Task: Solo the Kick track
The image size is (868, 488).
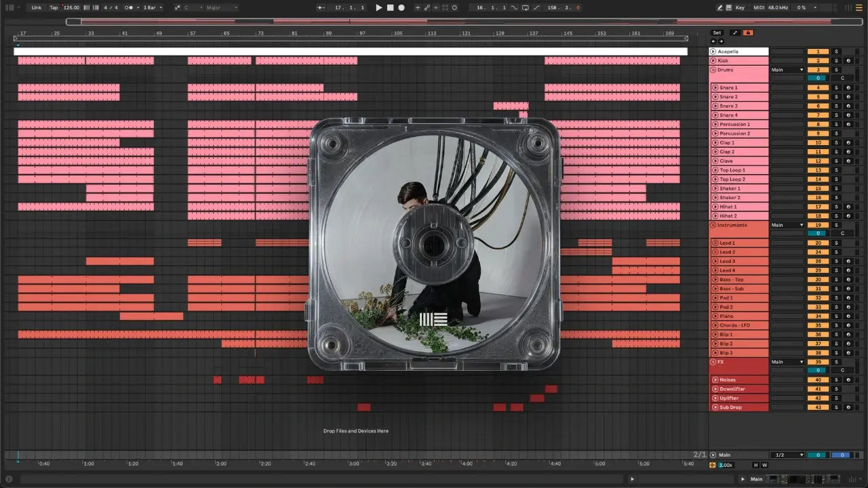Action: click(836, 61)
